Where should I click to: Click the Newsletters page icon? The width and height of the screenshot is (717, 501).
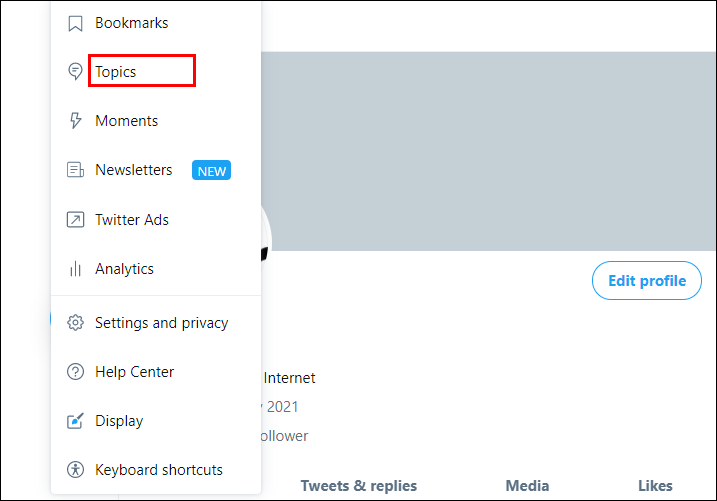click(x=75, y=170)
